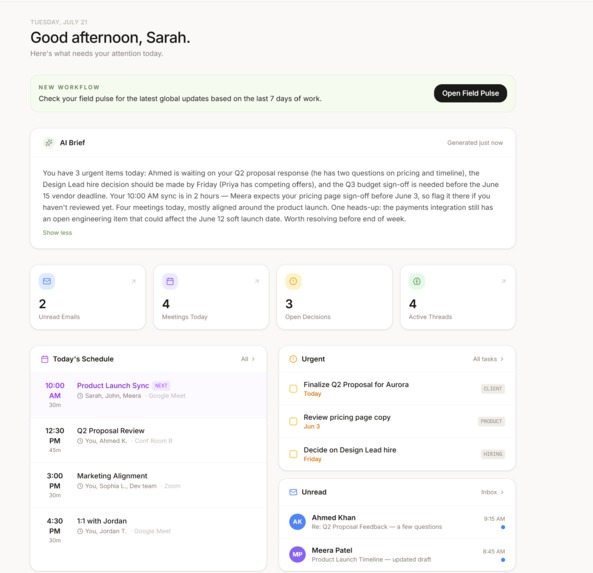Click the arrow on Active Threads card

503,281
